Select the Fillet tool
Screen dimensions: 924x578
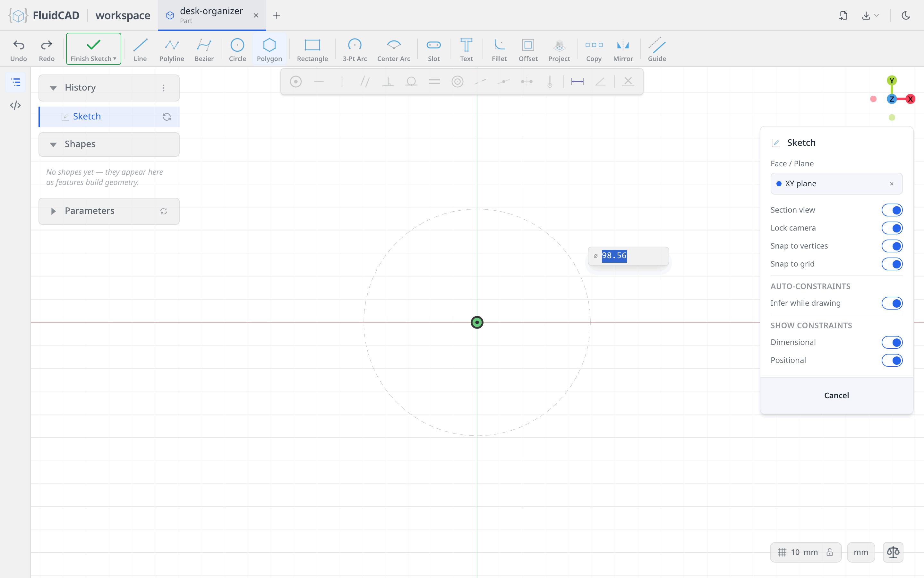pos(499,50)
